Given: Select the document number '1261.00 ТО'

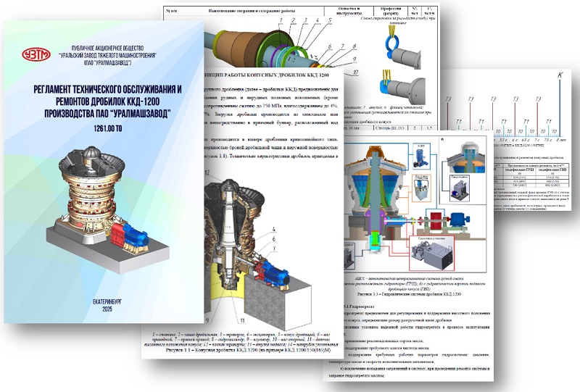Looking at the screenshot, I should click(x=108, y=129).
